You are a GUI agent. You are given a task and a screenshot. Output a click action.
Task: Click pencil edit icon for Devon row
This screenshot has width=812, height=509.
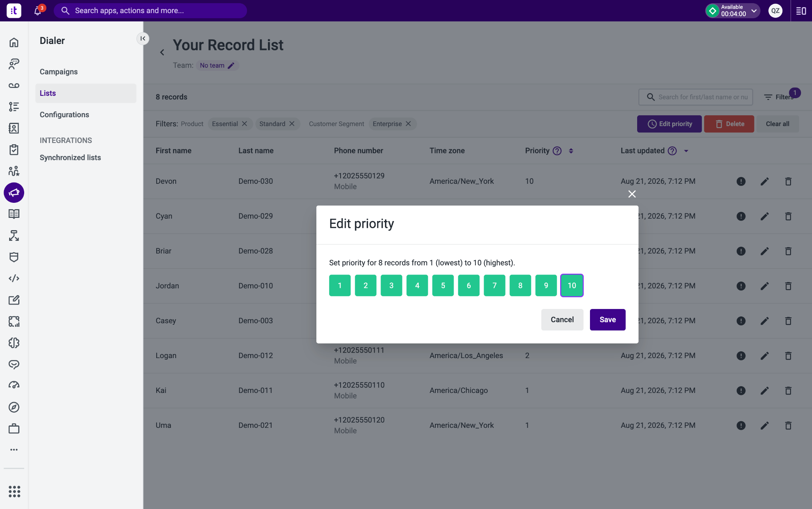(764, 181)
